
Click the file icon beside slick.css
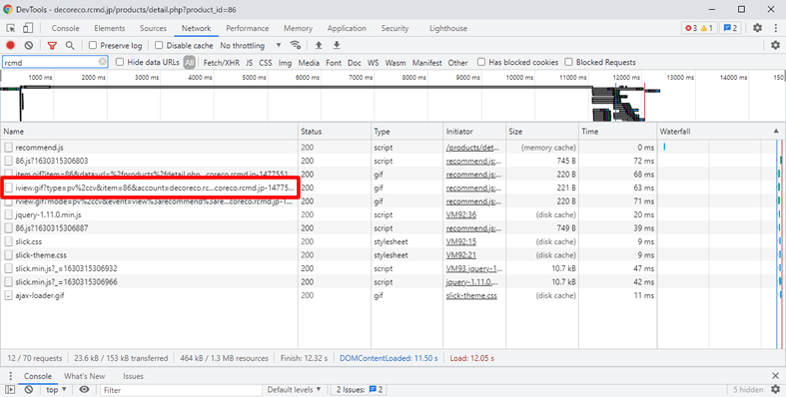tap(8, 242)
